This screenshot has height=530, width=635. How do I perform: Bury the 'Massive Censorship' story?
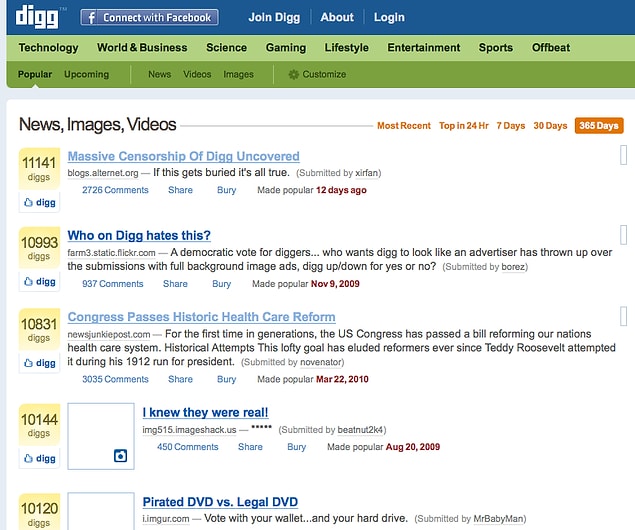click(226, 190)
